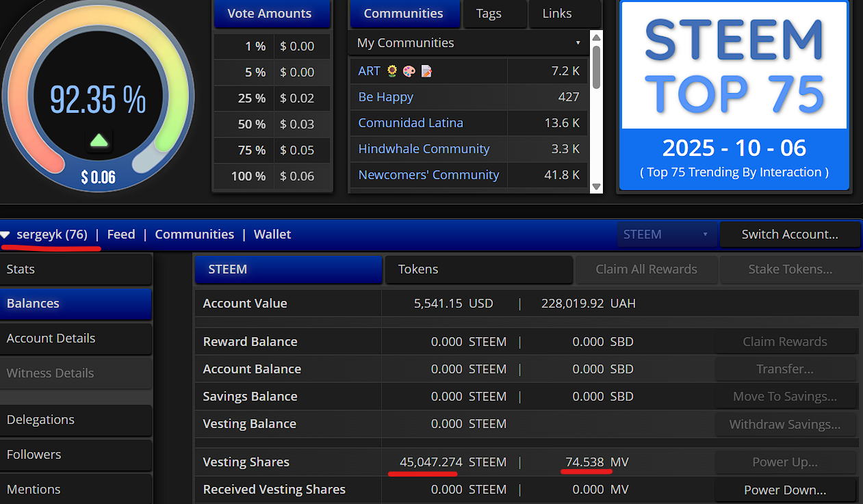
Task: Select the 25 % vote amount row
Action: click(272, 98)
